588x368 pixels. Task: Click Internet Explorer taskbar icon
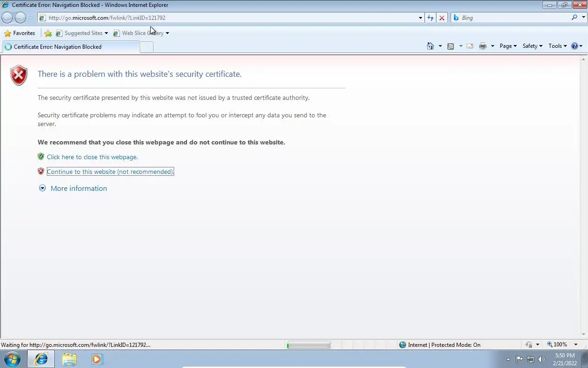coord(41,359)
